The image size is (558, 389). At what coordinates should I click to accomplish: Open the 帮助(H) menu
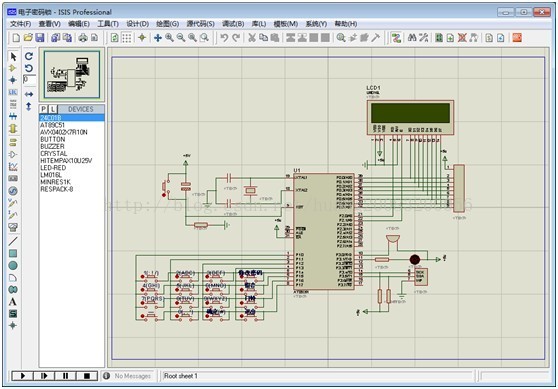[x=346, y=24]
